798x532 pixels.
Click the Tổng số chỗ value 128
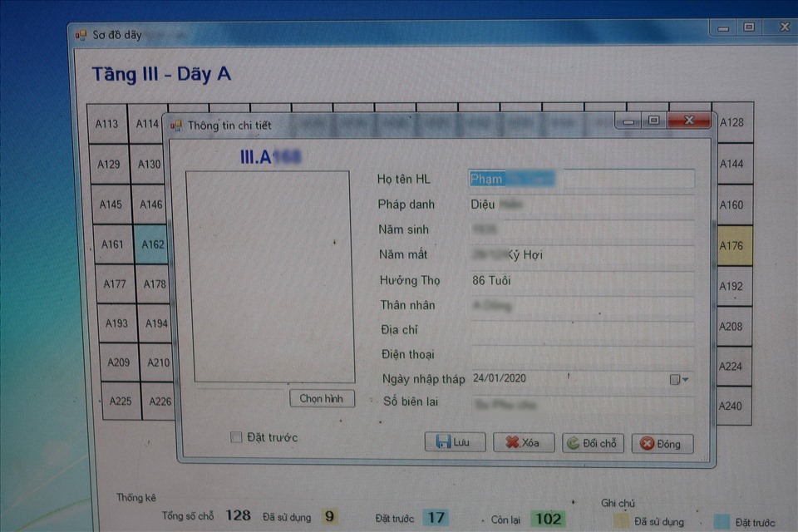pyautogui.click(x=239, y=515)
